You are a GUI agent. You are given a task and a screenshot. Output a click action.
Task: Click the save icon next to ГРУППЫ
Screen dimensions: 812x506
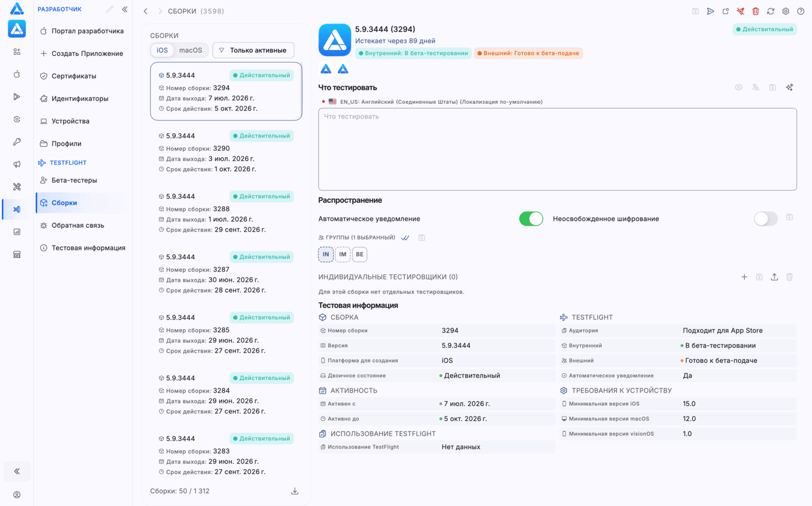(422, 238)
